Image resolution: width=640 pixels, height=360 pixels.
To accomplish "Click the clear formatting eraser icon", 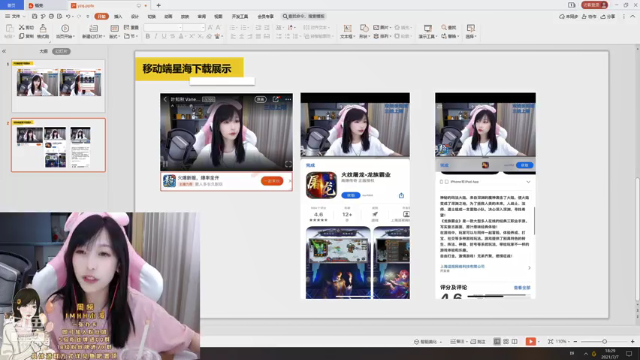I will point(209,36).
